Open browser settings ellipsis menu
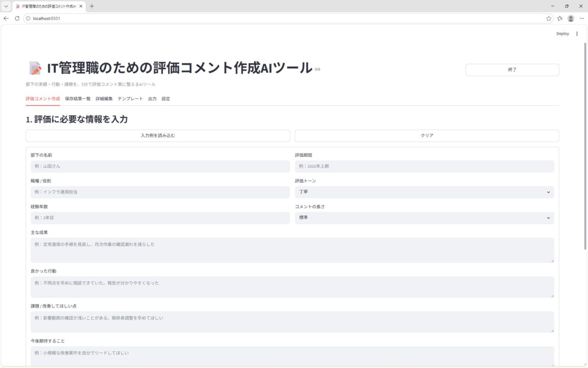The image size is (588, 368). [x=582, y=18]
